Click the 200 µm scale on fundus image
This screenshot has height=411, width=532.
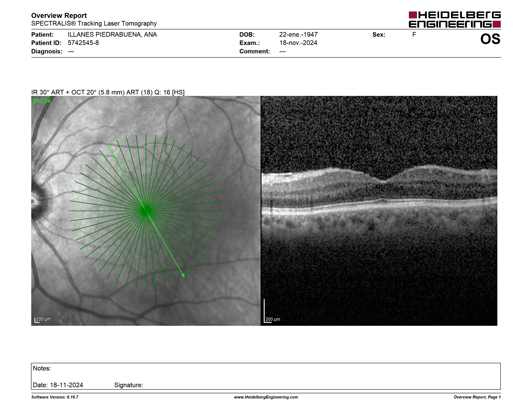pos(43,320)
